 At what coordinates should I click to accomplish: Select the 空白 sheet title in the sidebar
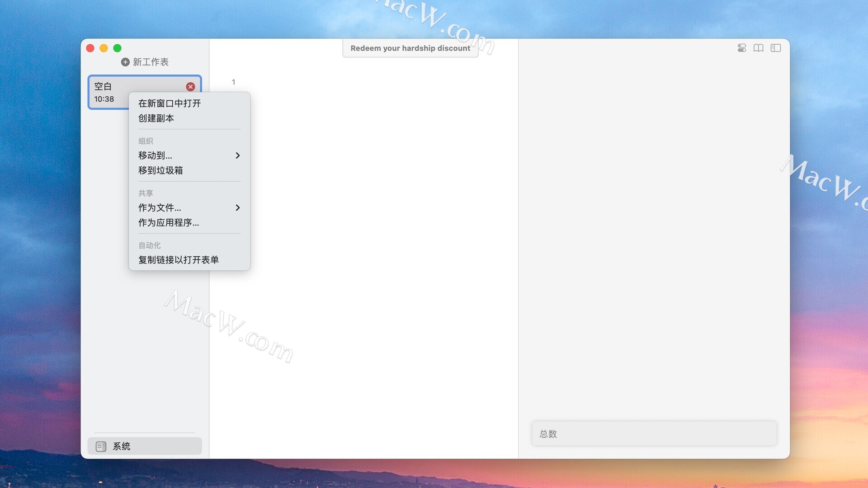103,86
